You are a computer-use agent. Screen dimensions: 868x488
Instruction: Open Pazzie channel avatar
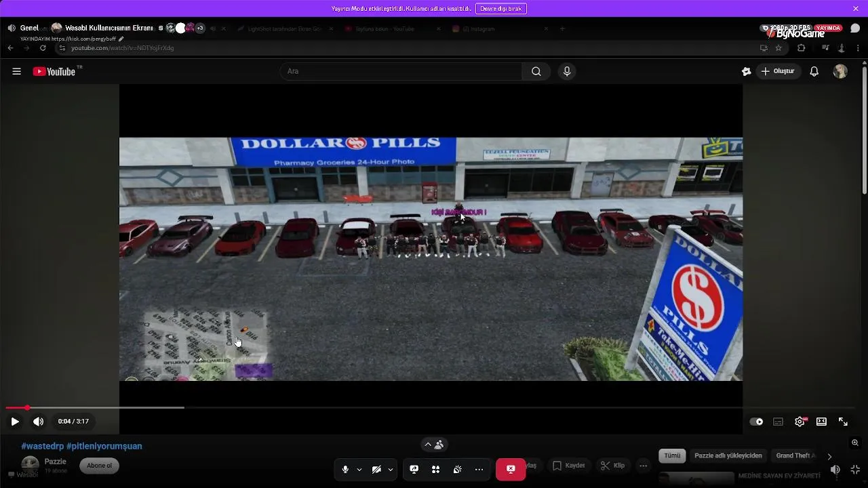(31, 465)
